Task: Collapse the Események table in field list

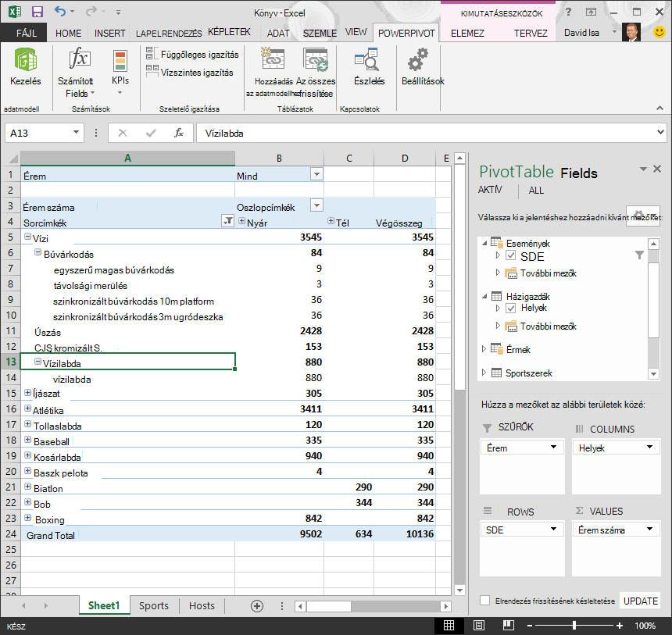Action: click(x=484, y=243)
